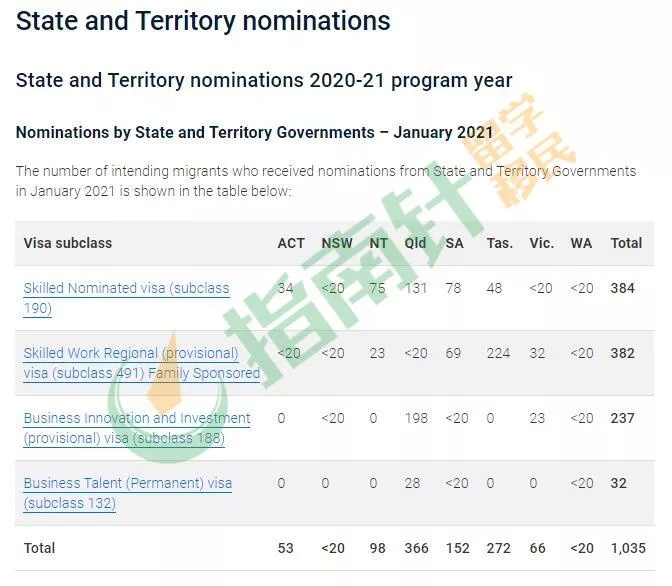Click the Visa subclass column header
This screenshot has height=586, width=672.
[68, 243]
